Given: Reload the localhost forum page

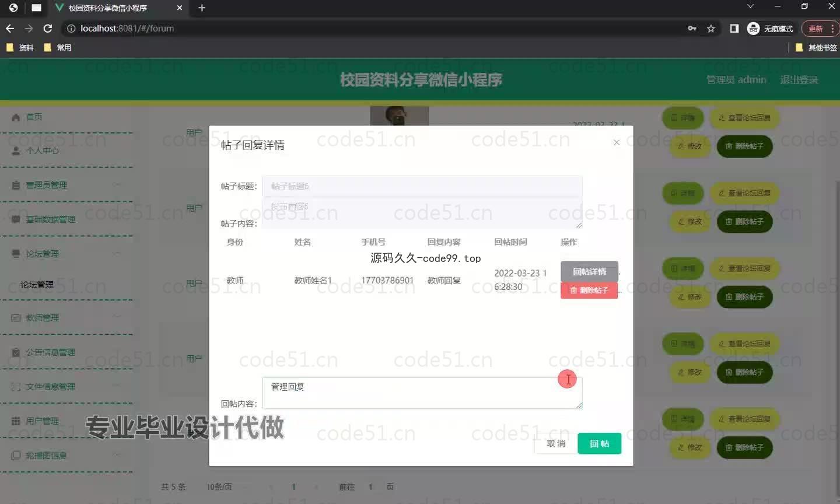Looking at the screenshot, I should (x=48, y=28).
